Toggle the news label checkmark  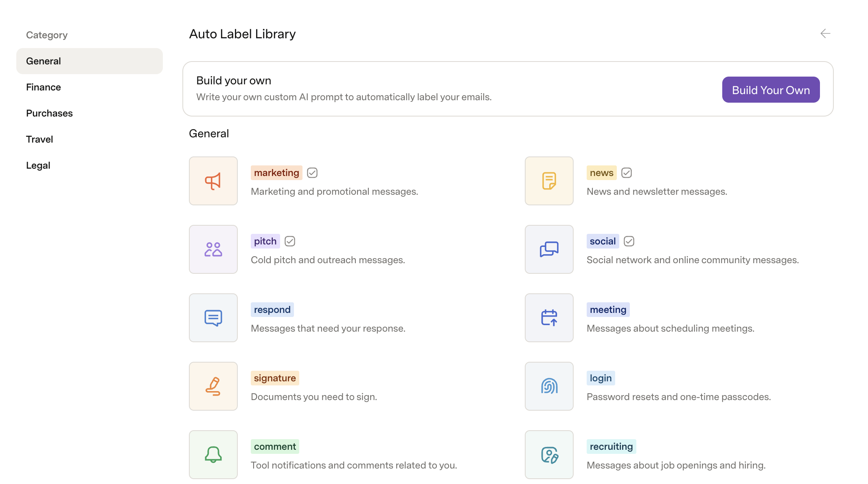coord(627,173)
